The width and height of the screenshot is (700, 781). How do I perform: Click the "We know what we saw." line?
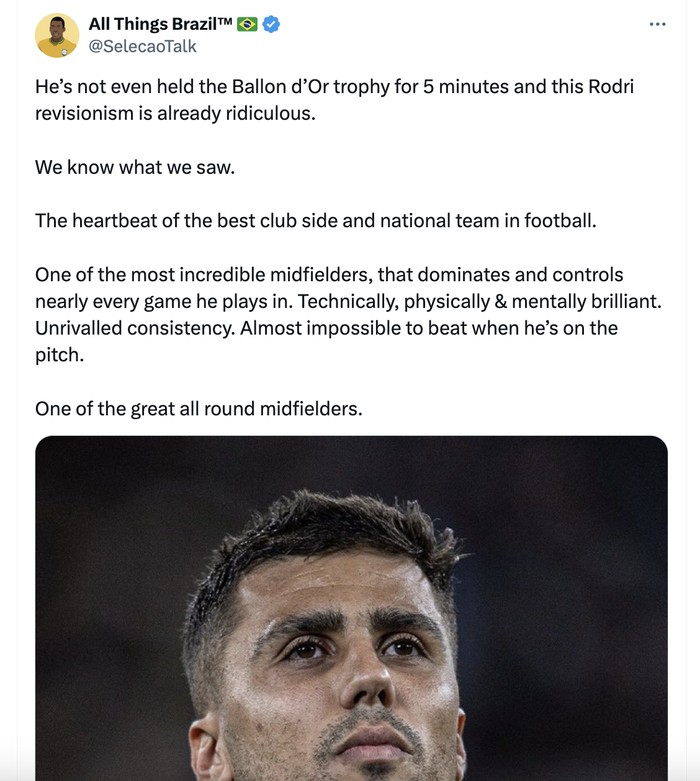coord(135,167)
